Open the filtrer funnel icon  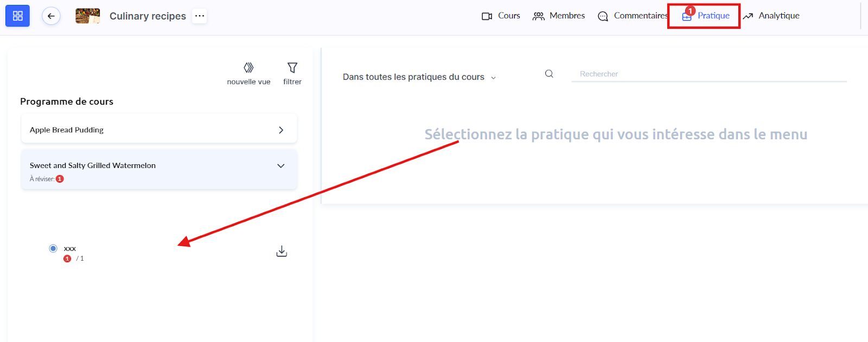coord(292,68)
